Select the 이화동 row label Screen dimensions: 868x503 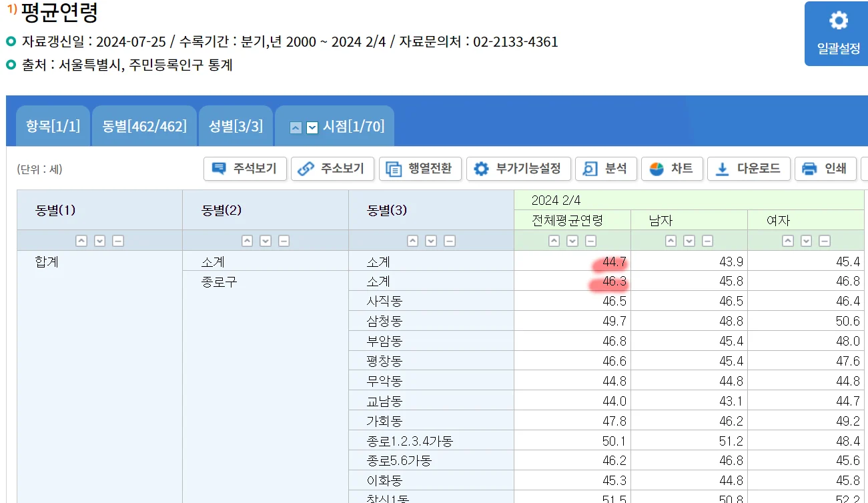coord(384,481)
